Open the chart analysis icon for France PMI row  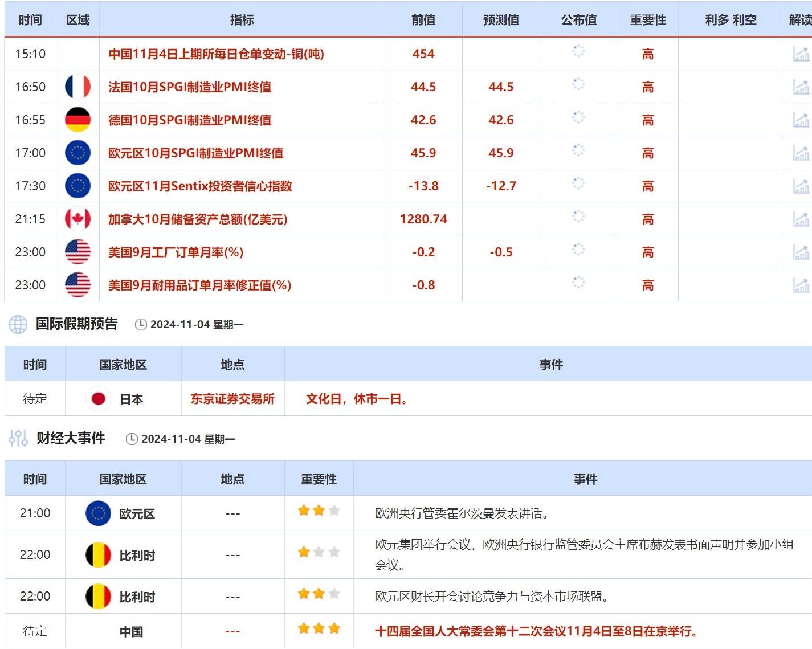(802, 87)
